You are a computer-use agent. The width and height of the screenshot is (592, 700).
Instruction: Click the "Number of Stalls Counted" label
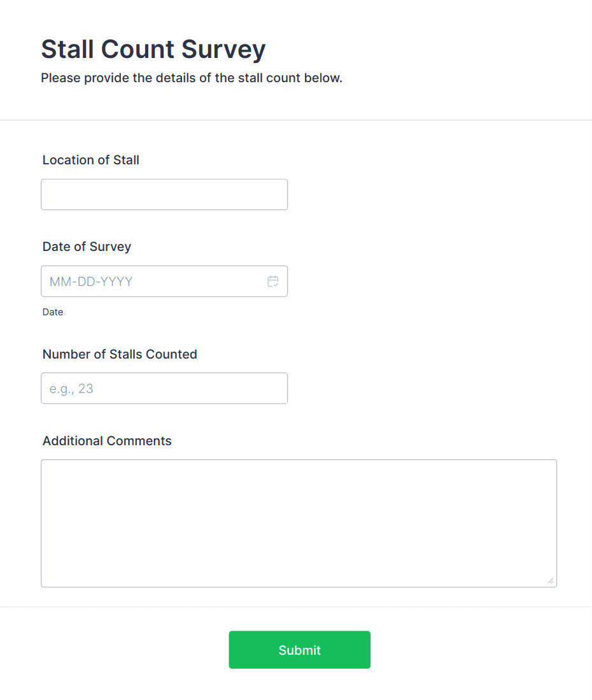pos(120,355)
